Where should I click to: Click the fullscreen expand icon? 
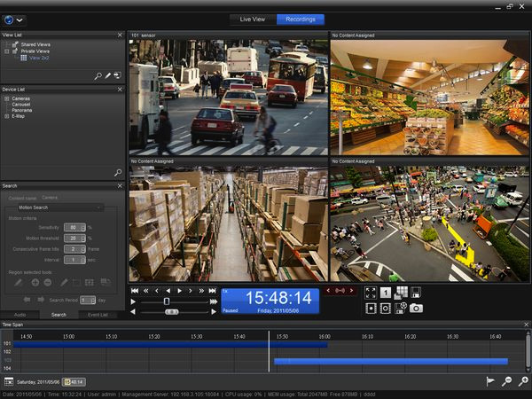pyautogui.click(x=372, y=292)
